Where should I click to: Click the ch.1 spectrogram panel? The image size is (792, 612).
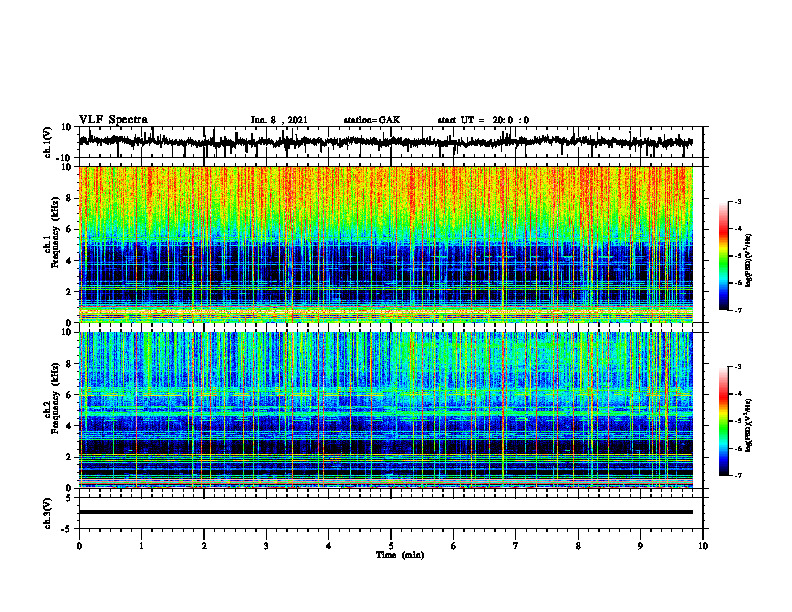point(385,244)
